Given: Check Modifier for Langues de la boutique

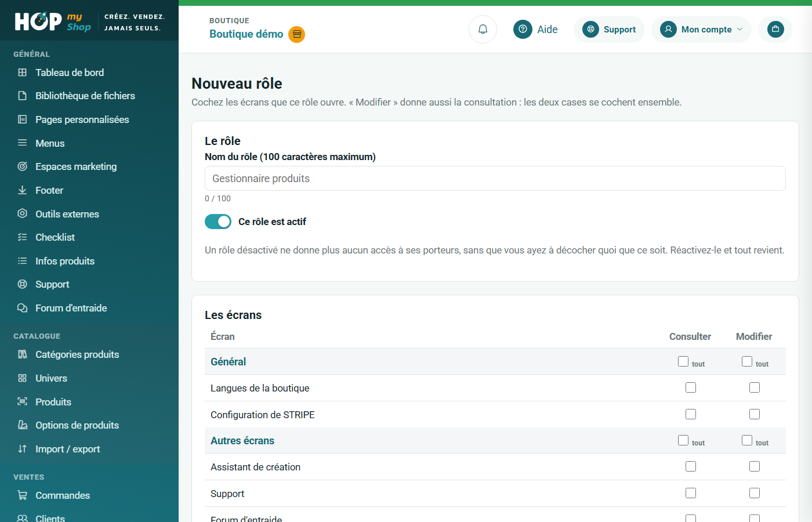Looking at the screenshot, I should [x=755, y=387].
